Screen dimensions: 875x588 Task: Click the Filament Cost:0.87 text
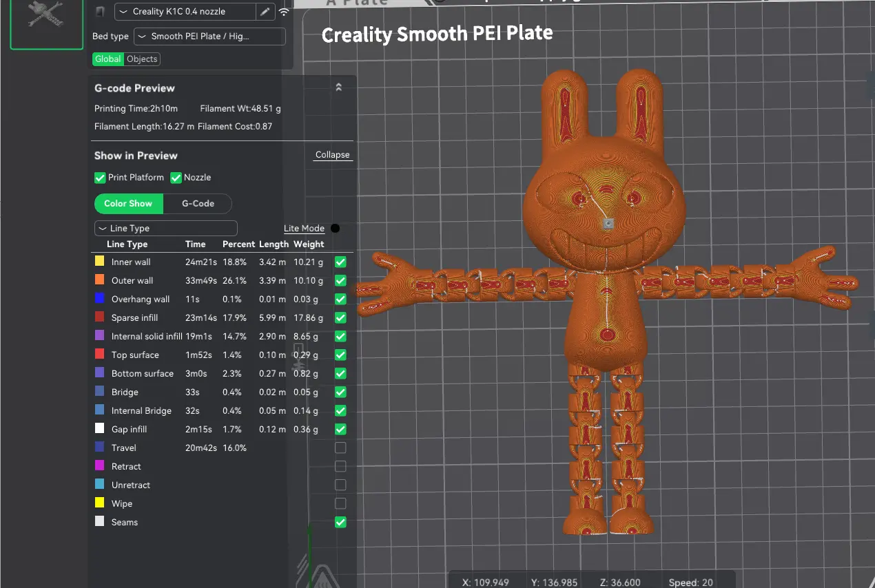(x=235, y=127)
